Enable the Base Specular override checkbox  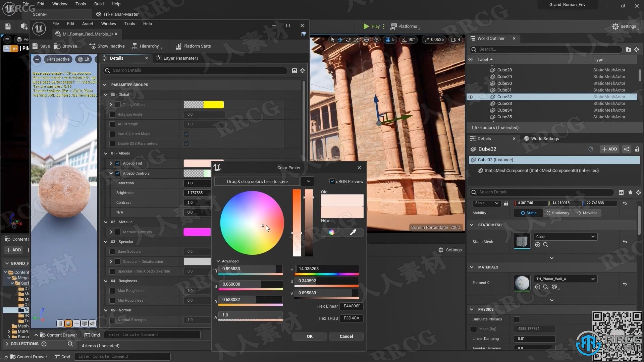[x=112, y=252]
